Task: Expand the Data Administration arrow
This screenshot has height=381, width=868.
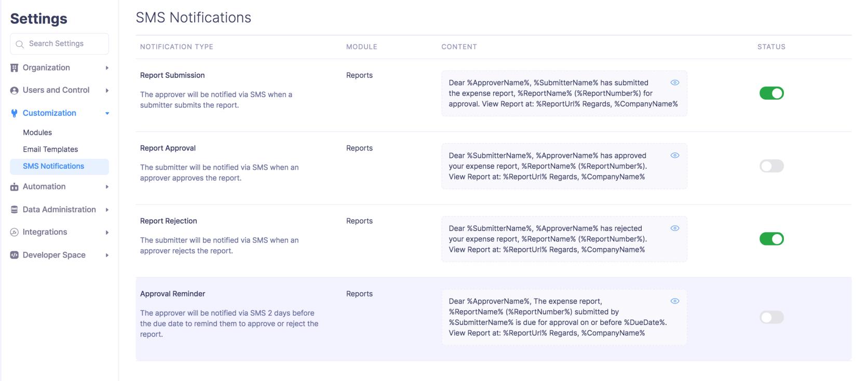Action: [107, 210]
